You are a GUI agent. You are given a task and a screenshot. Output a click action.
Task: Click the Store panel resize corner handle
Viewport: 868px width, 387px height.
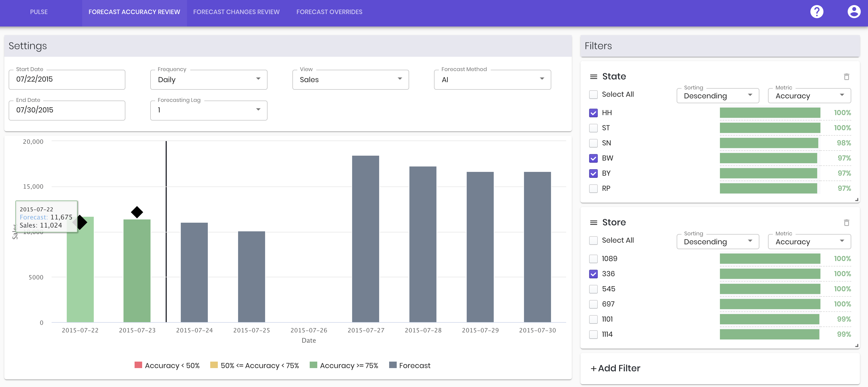coord(857,346)
